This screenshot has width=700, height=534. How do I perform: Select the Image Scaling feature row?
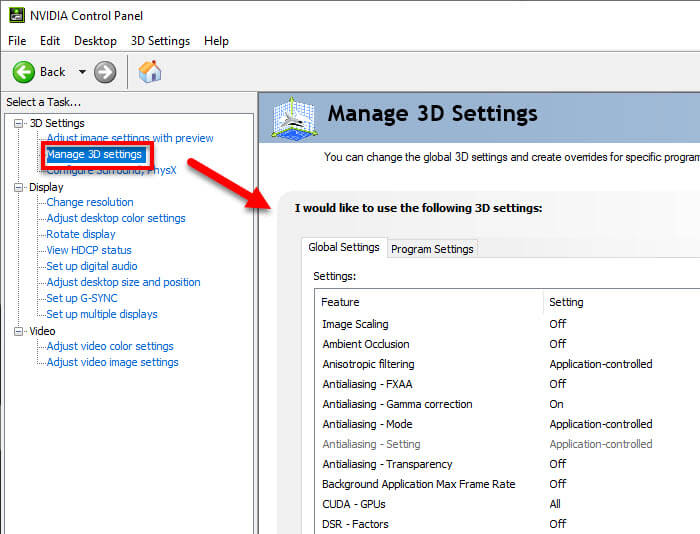point(507,324)
